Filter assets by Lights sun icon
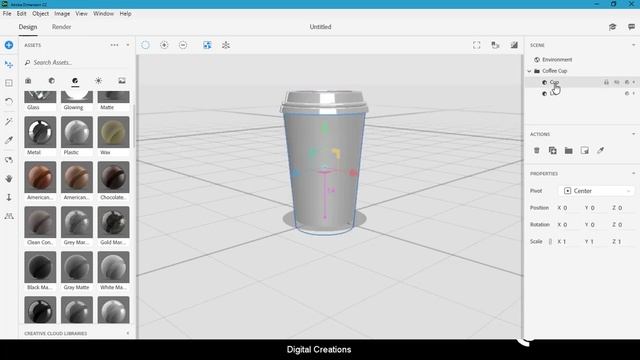640x360 pixels. (x=98, y=81)
